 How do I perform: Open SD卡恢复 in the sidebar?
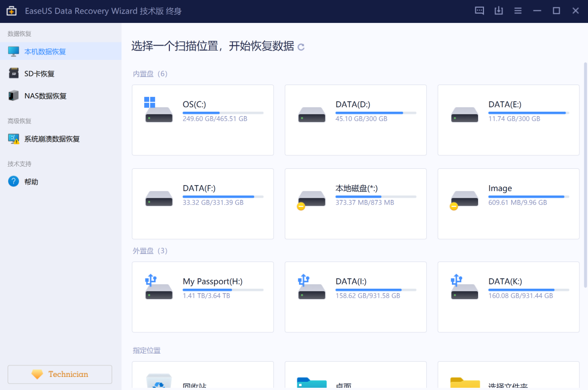[x=61, y=74]
